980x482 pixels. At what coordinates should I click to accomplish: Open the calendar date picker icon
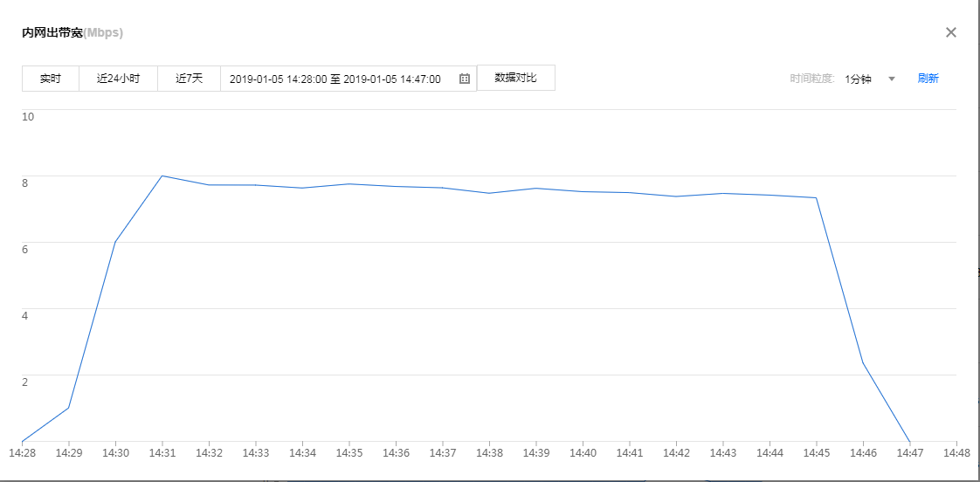click(465, 79)
